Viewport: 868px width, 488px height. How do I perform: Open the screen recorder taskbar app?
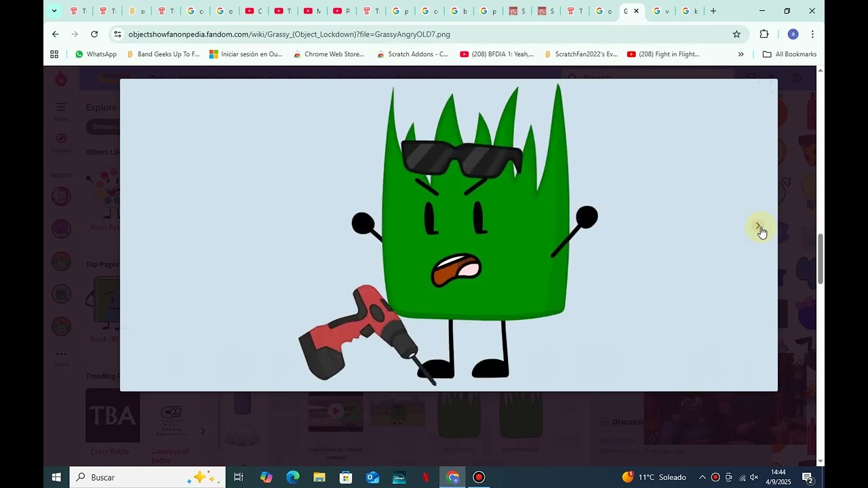coord(479,477)
